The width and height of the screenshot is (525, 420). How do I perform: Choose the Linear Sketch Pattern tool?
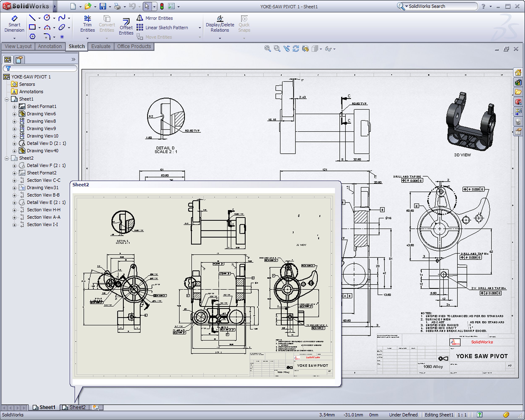[x=166, y=28]
